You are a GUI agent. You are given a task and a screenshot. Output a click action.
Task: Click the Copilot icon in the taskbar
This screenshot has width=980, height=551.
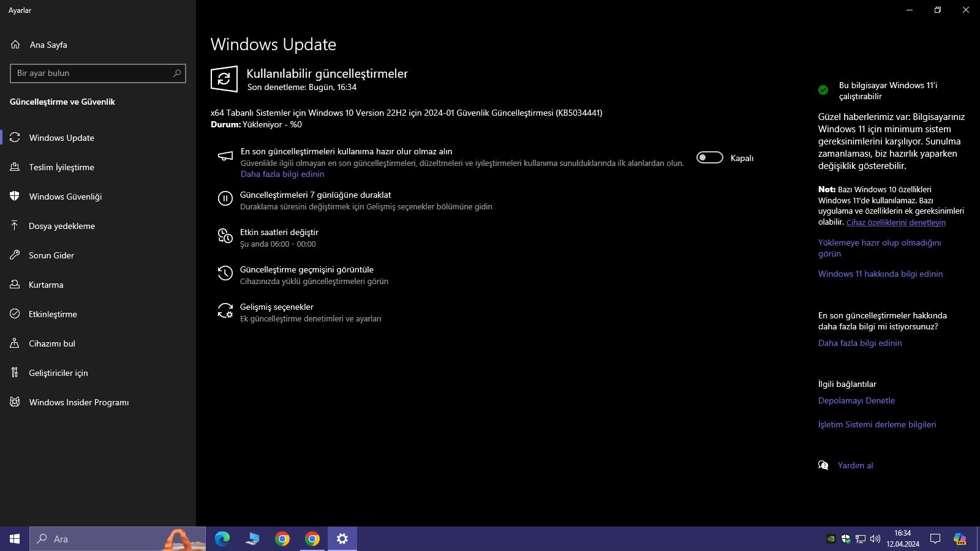[960, 539]
